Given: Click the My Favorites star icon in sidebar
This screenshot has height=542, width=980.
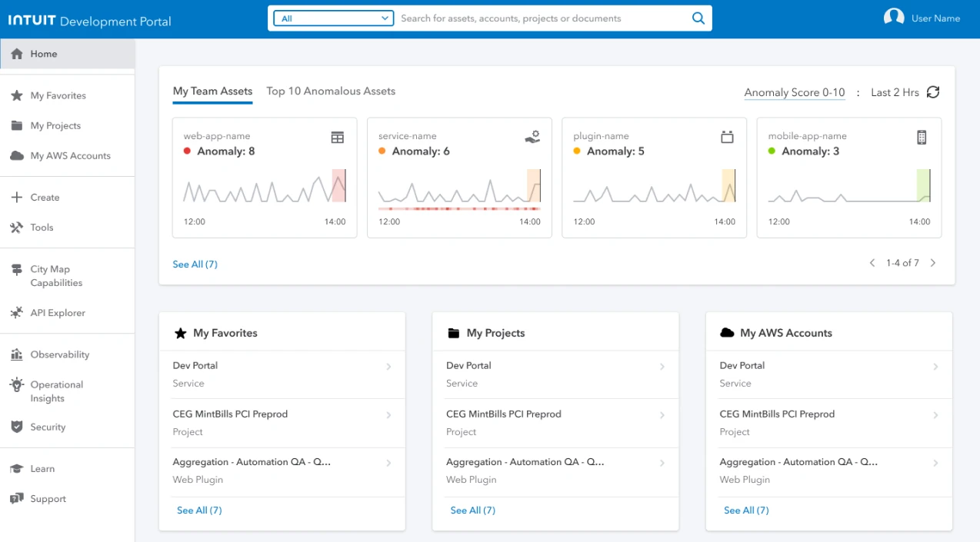Looking at the screenshot, I should (17, 95).
